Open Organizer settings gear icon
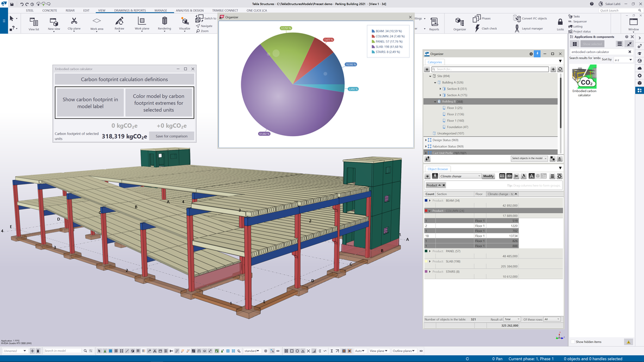Image resolution: width=644 pixels, height=362 pixels. (531, 54)
